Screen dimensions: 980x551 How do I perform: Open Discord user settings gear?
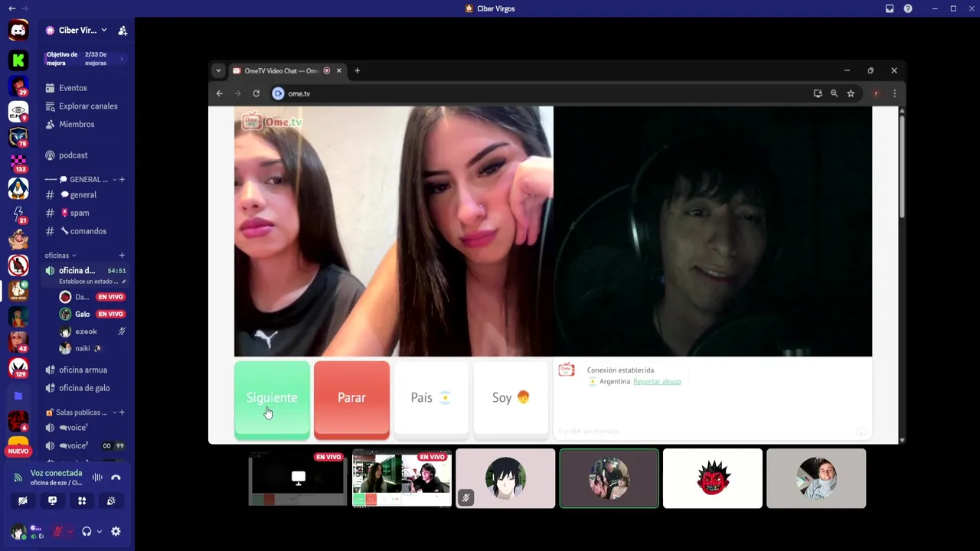click(116, 532)
